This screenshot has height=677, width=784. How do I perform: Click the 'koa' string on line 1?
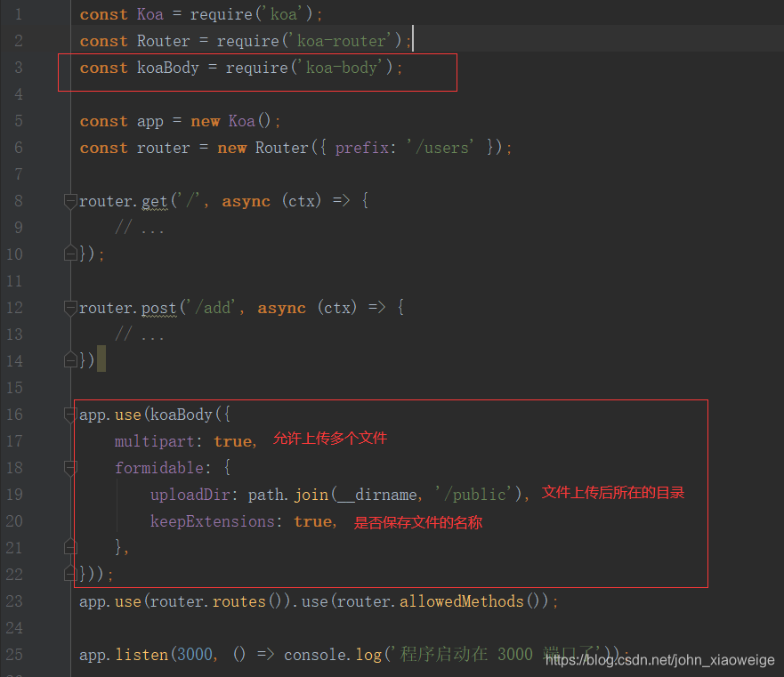coord(284,14)
